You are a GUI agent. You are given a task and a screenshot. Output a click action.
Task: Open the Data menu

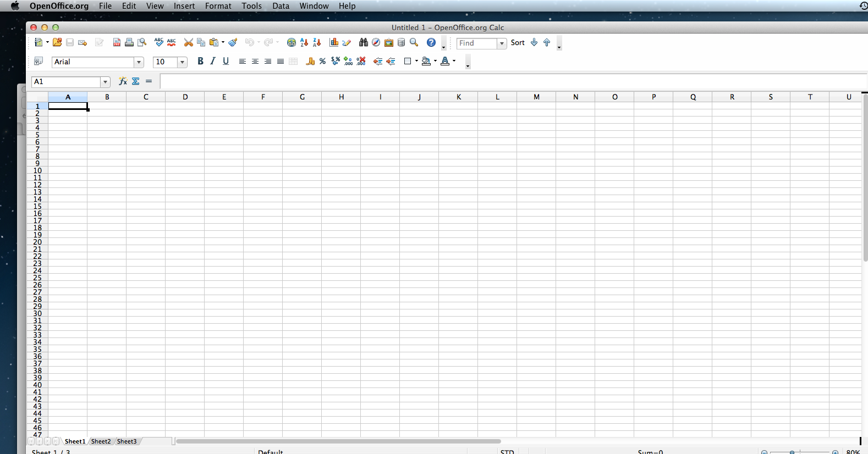[281, 6]
